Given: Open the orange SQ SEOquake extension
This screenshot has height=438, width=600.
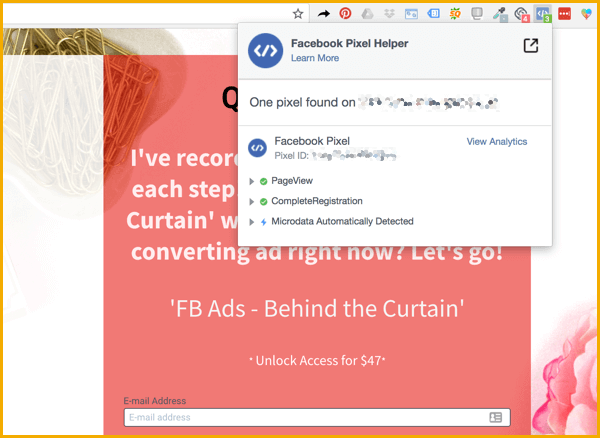Looking at the screenshot, I should pos(455,14).
